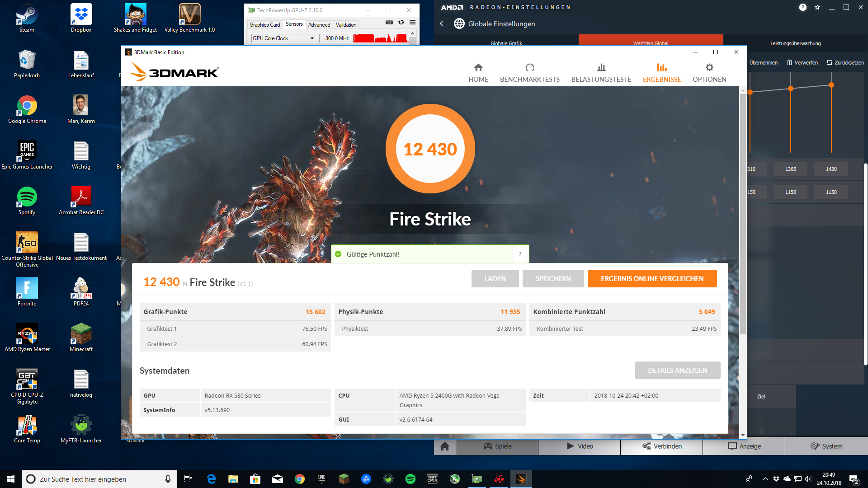Show hidden system tray icons chevron
The width and height of the screenshot is (868, 488).
765,479
